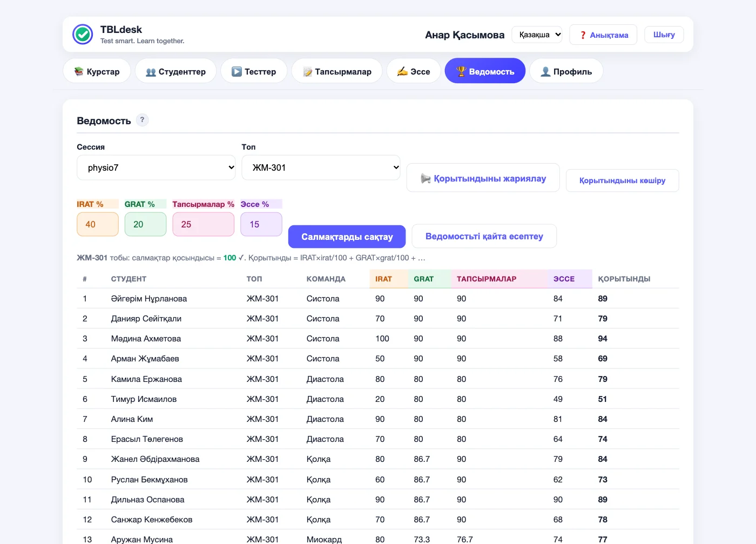This screenshot has height=544, width=756.
Task: Open help tooltip next to Ведомость heading
Action: [142, 120]
